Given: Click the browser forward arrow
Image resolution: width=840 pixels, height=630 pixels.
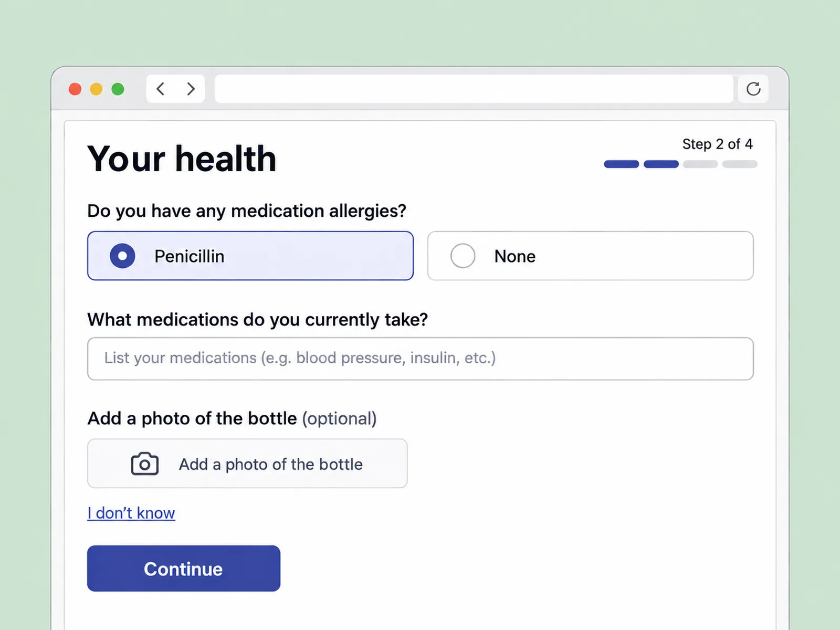Looking at the screenshot, I should tap(191, 89).
